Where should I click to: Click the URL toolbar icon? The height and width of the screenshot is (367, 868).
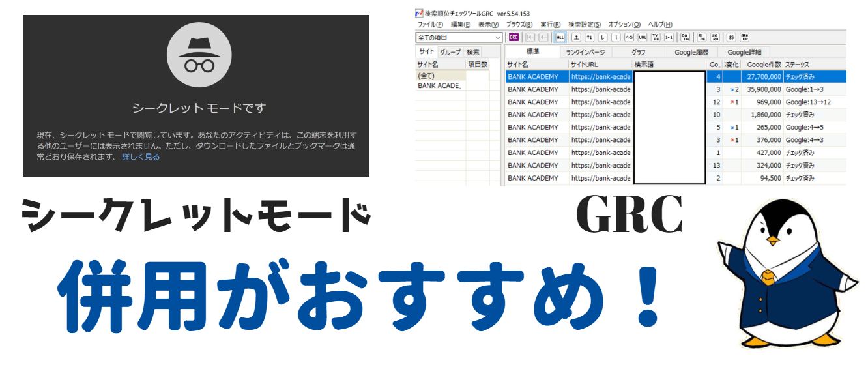click(x=643, y=37)
